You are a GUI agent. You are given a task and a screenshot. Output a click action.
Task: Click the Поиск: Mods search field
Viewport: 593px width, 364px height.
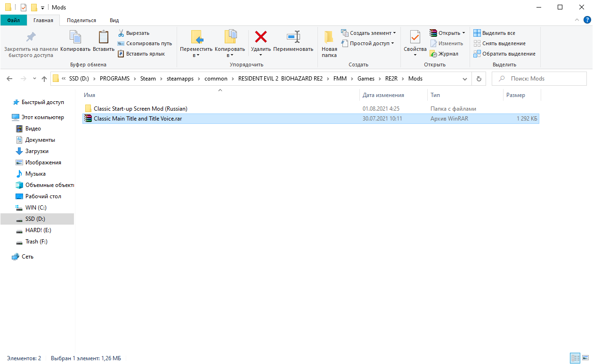[x=539, y=79]
